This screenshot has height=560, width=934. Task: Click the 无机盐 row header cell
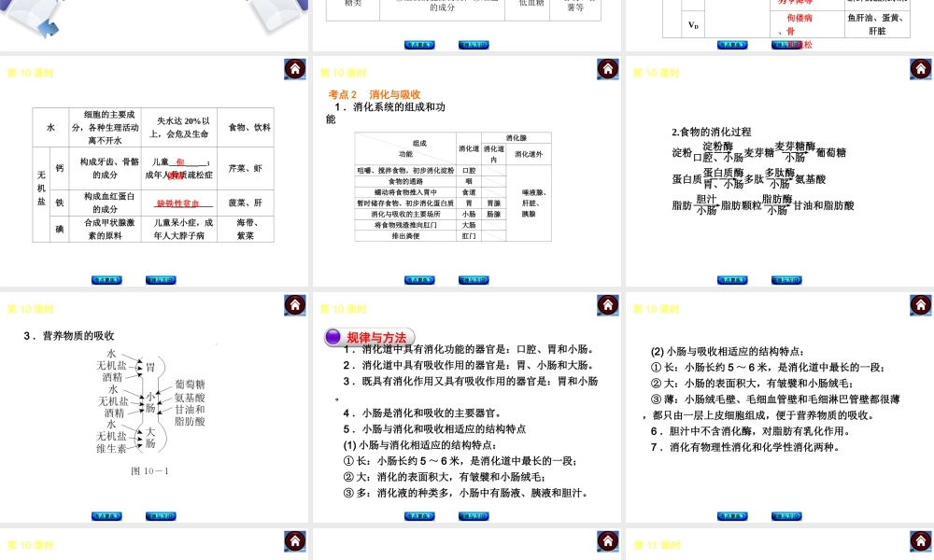41,194
